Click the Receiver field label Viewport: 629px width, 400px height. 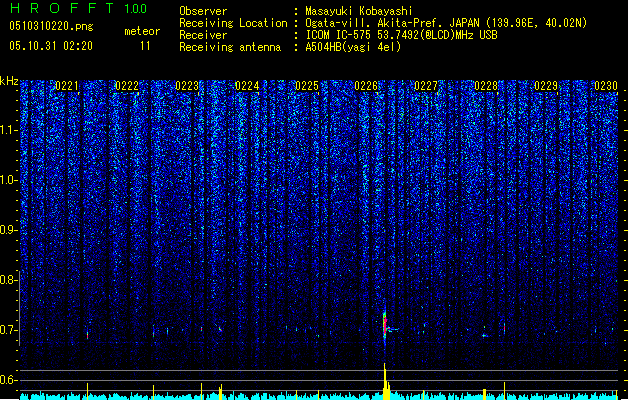tap(203, 35)
